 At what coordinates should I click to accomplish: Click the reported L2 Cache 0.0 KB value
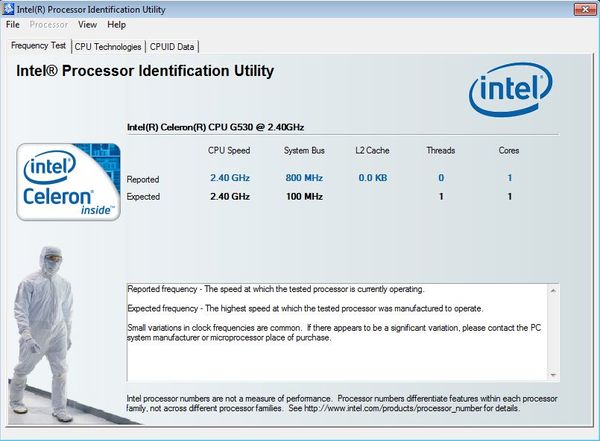(372, 179)
